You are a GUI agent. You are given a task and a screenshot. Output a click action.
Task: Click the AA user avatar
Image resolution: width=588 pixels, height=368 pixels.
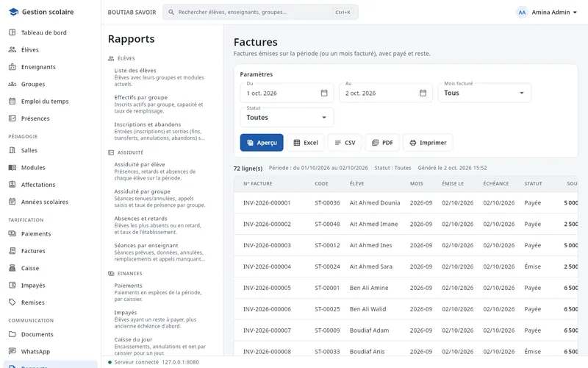522,13
